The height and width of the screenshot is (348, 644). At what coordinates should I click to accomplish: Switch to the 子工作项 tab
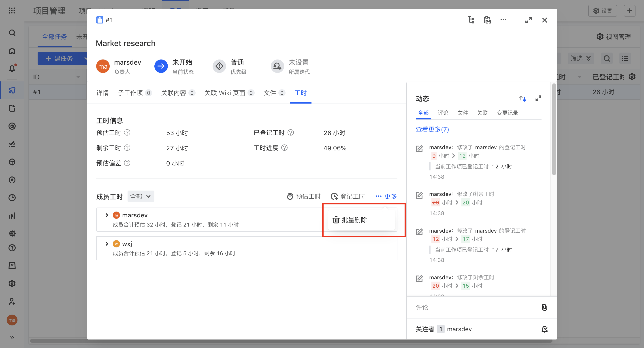tap(134, 93)
